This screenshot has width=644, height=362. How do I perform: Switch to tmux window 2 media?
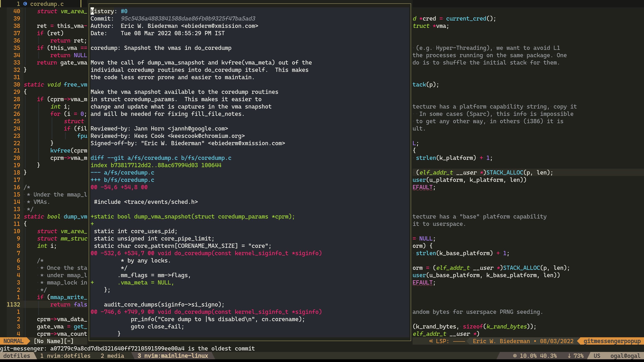[112, 356]
